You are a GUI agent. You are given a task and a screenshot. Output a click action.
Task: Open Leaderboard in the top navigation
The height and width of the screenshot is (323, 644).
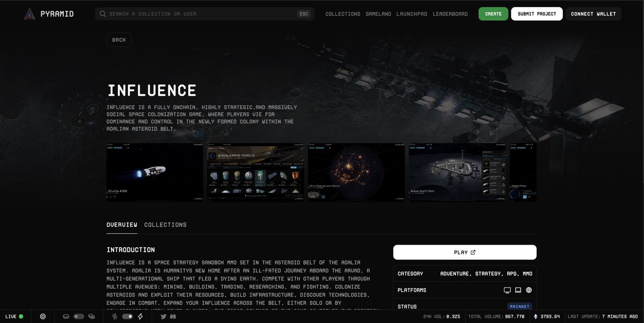point(450,14)
